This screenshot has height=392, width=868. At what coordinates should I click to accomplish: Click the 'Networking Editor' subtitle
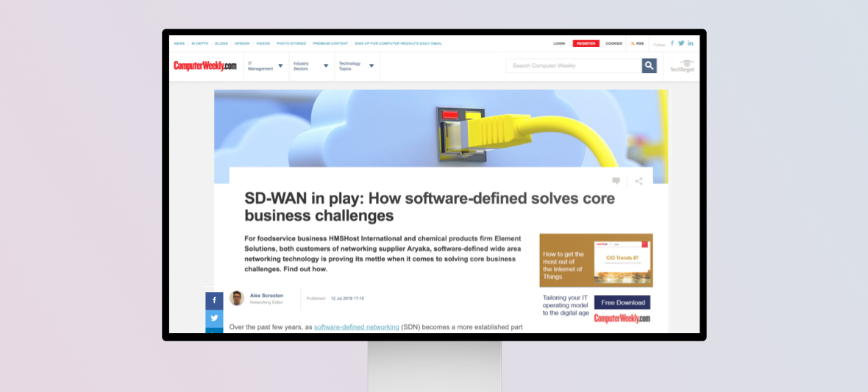point(266,303)
